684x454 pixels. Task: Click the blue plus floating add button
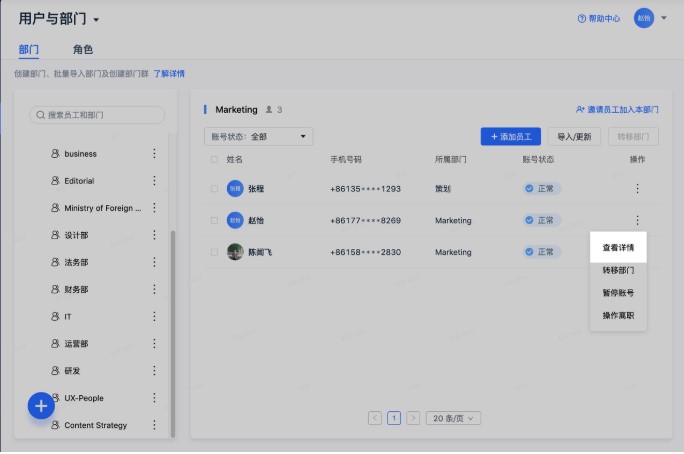tap(41, 406)
